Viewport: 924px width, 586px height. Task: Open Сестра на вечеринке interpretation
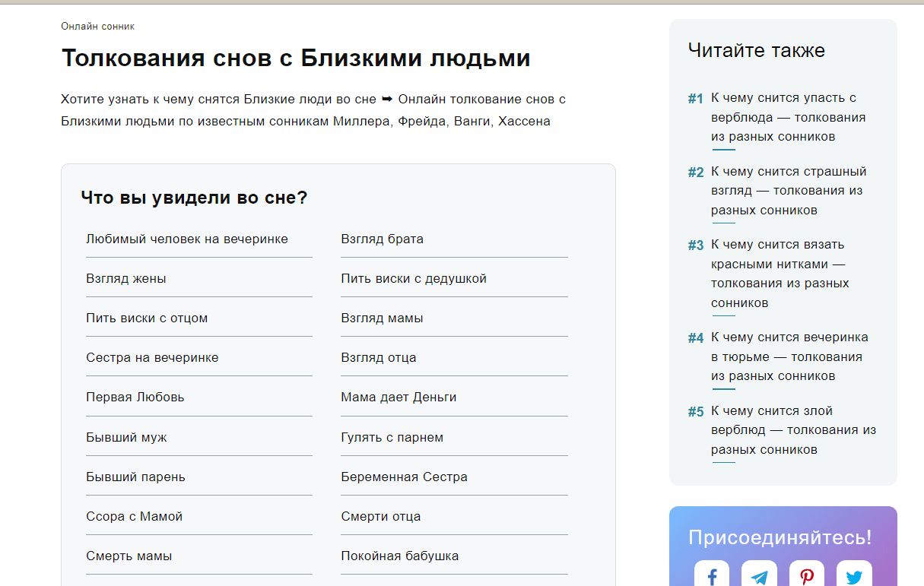click(x=152, y=357)
